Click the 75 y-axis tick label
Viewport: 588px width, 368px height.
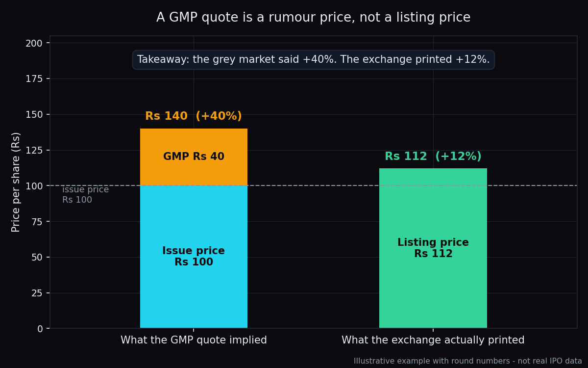[37, 222]
